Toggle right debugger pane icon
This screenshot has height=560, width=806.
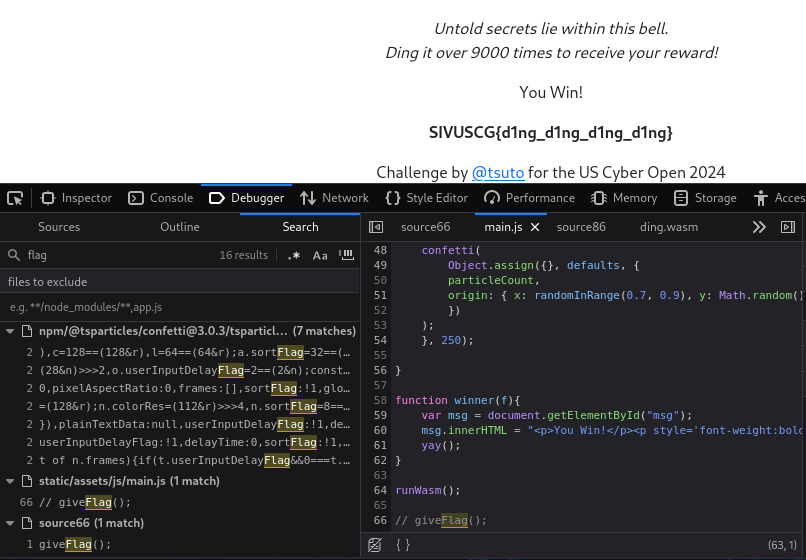[x=787, y=227]
